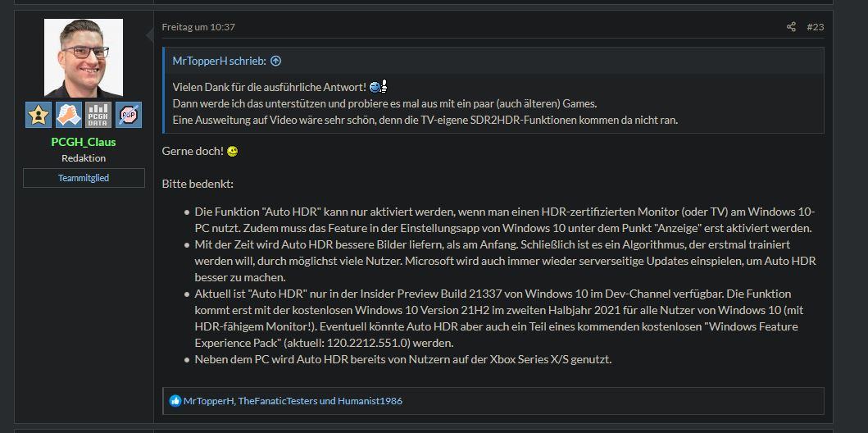The height and width of the screenshot is (433, 868).
Task: Click the bullet starting 'Mit der Zeit wird'
Action: tap(506, 261)
